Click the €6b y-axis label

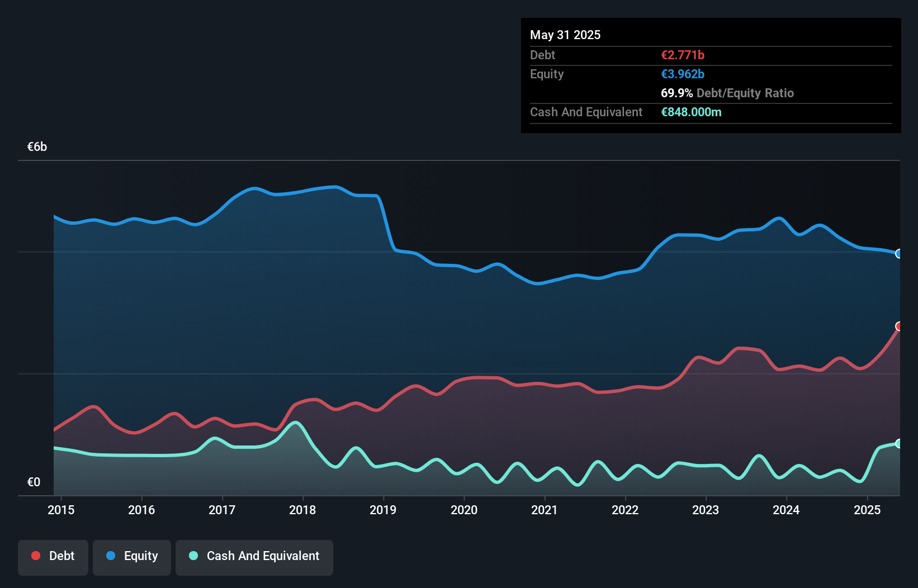tap(37, 147)
